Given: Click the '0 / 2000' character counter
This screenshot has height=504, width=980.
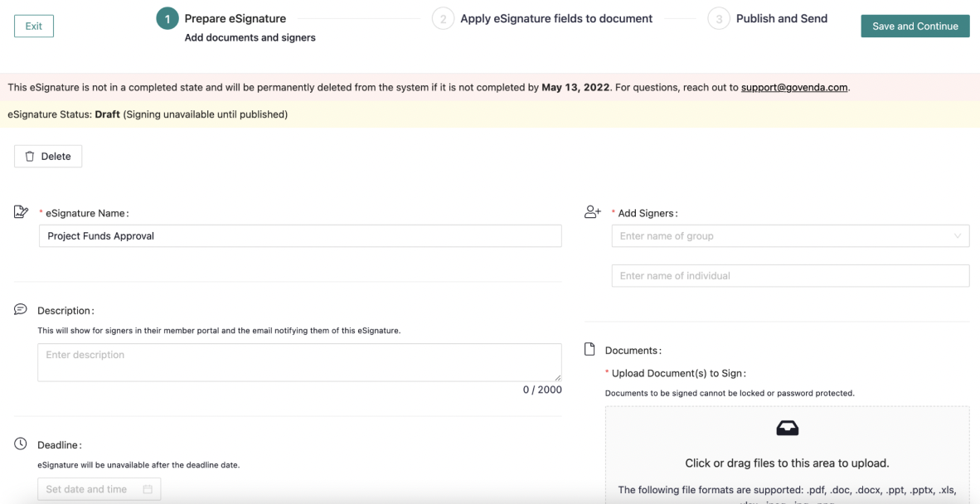Looking at the screenshot, I should point(542,390).
